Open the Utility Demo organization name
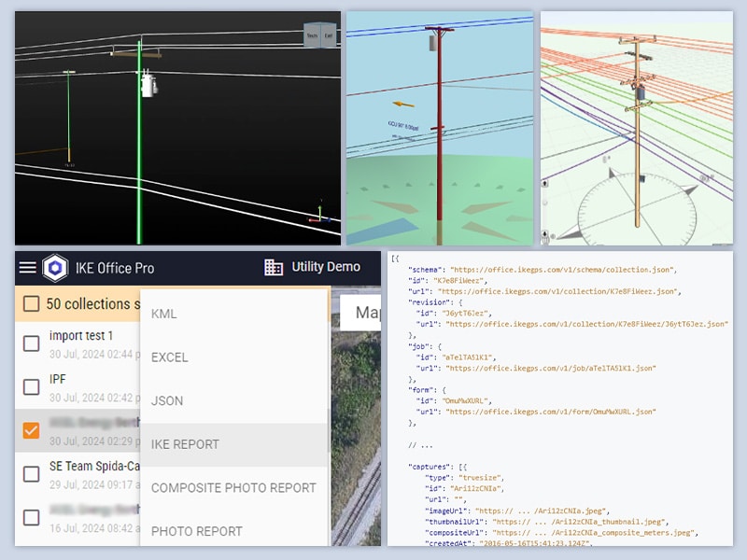Viewport: 747px width, 560px height. (326, 267)
